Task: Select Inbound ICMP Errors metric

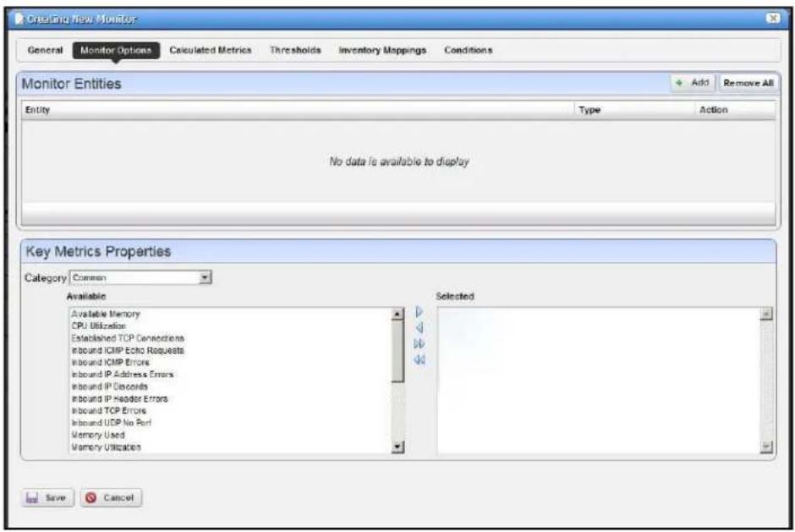Action: [110, 363]
